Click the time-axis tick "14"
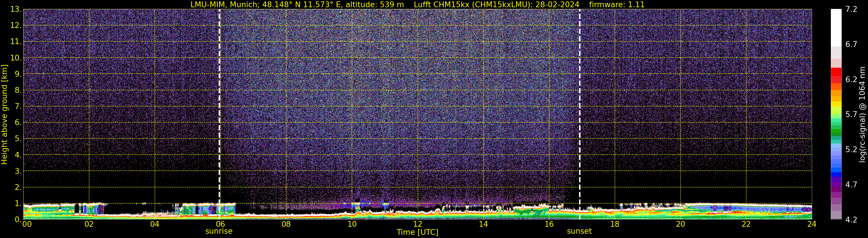The width and height of the screenshot is (868, 238). point(483,224)
